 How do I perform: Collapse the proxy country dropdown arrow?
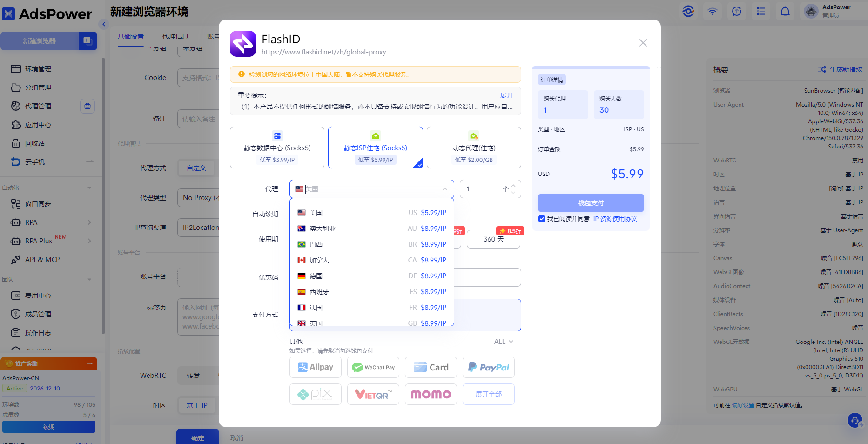445,189
